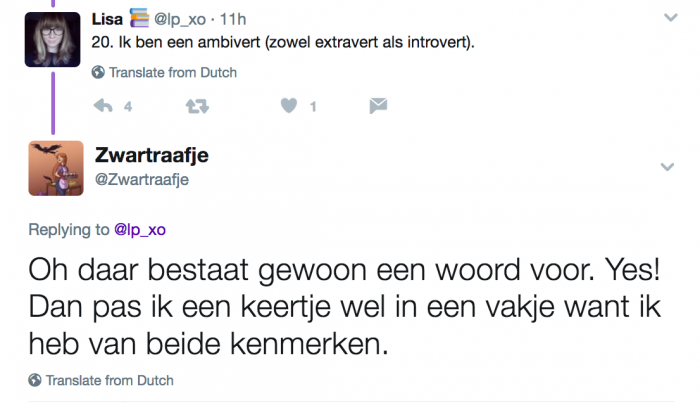The image size is (700, 403).
Task: Expand the chevron menu on Lisa's tweet
Action: [671, 18]
